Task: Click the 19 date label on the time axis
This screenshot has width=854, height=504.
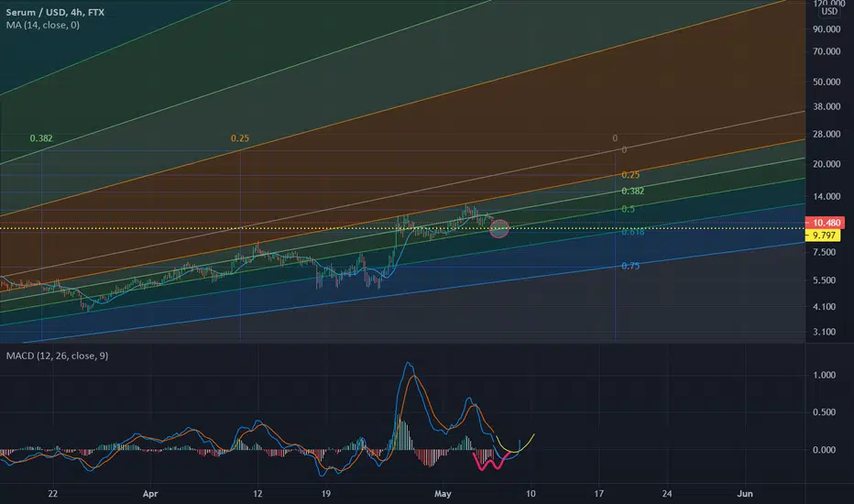Action: tap(325, 494)
